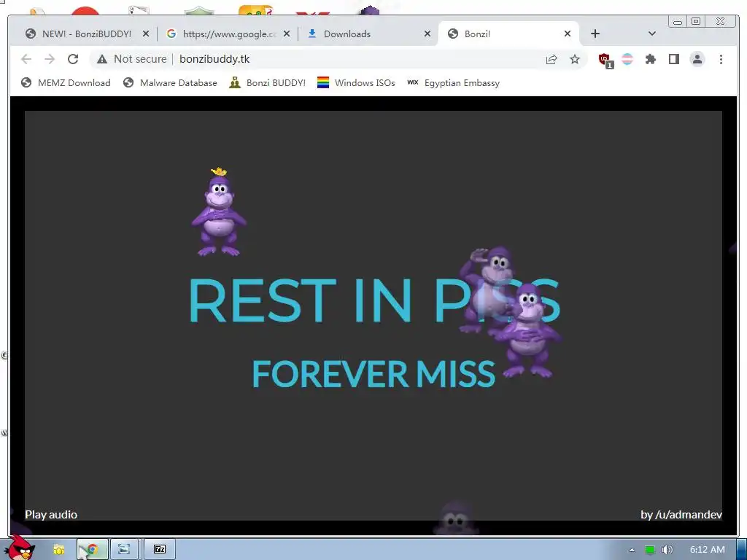This screenshot has height=560, width=747.
Task: Show hidden tray icons arrow
Action: (x=632, y=550)
